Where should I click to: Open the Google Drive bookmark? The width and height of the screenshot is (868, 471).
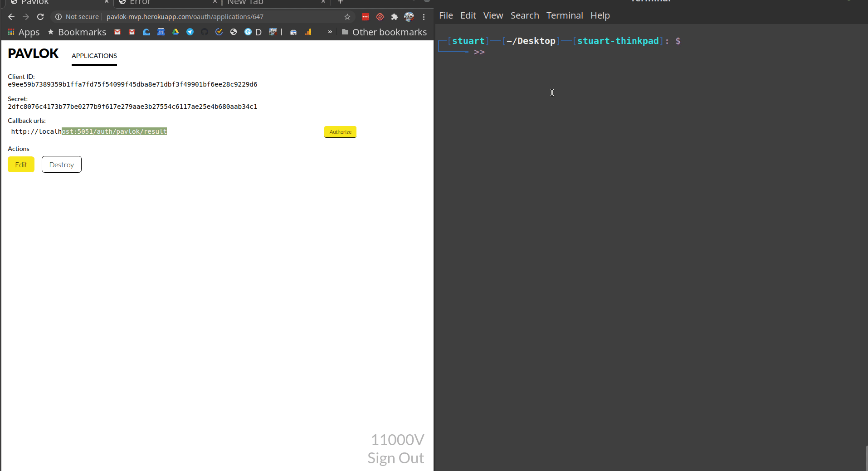[176, 32]
